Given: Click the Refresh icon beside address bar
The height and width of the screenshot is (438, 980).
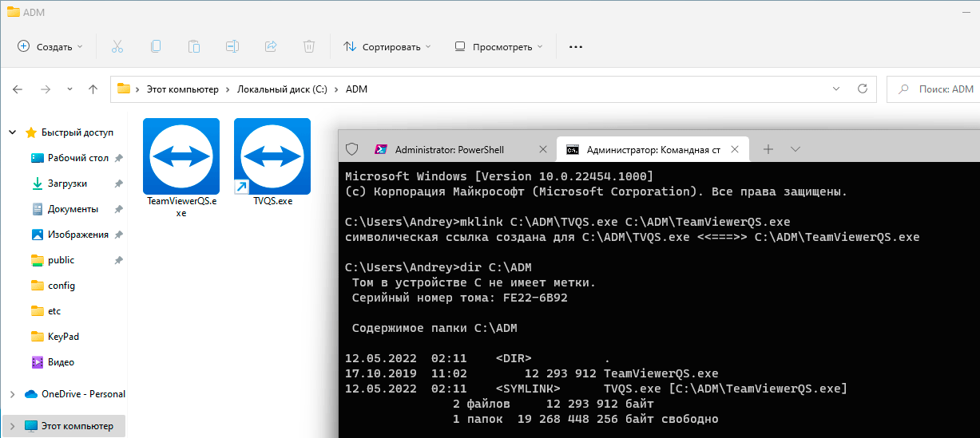Looking at the screenshot, I should [x=863, y=89].
